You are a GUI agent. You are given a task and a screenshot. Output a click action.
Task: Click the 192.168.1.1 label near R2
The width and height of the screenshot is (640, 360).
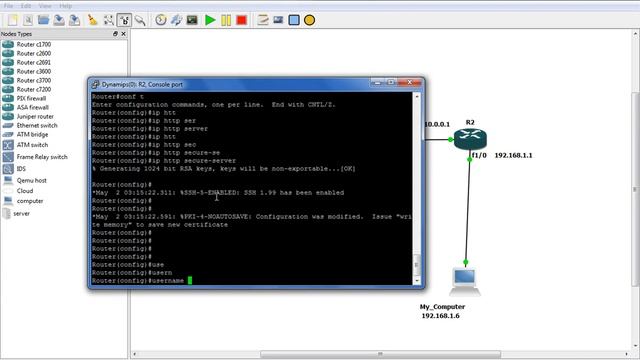(513, 155)
